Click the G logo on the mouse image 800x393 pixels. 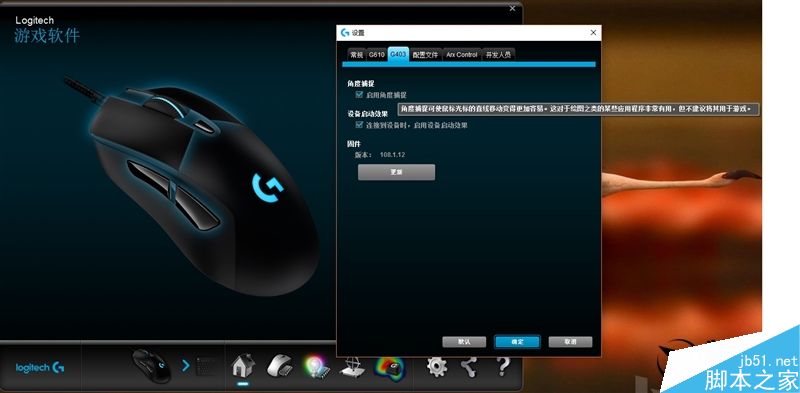pos(267,187)
